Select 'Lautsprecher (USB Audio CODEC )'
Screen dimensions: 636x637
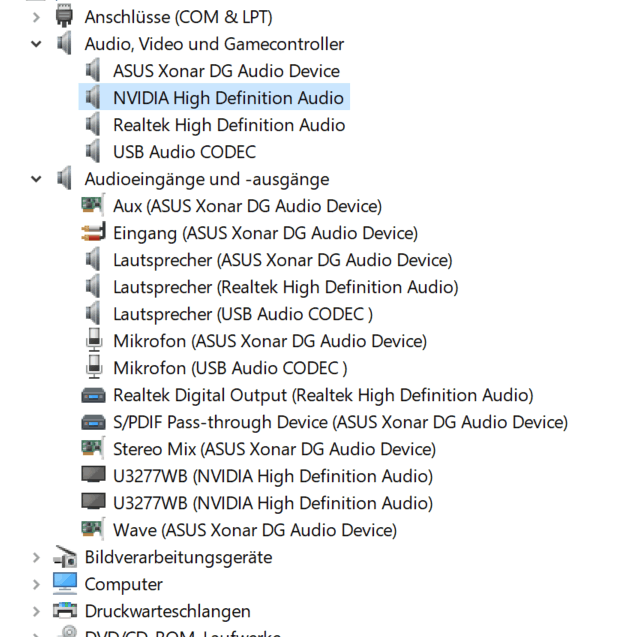pos(243,314)
